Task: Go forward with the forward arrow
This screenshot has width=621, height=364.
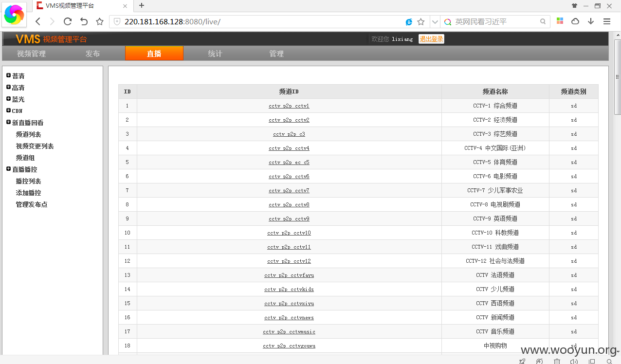Action: pos(53,21)
